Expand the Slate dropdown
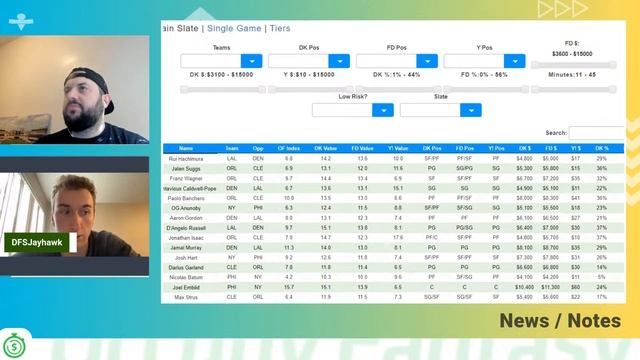This screenshot has width=640, height=360. [471, 110]
